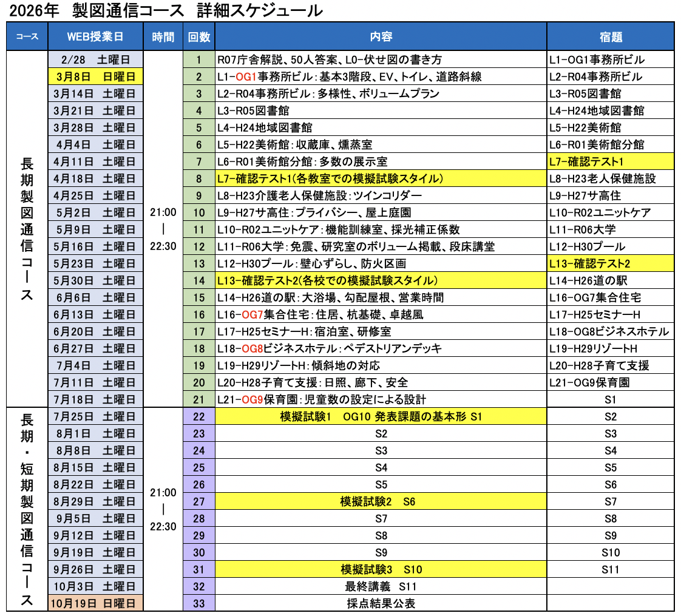The height and width of the screenshot is (616, 681).
Task: Click the 時間 column header
Action: click(163, 37)
